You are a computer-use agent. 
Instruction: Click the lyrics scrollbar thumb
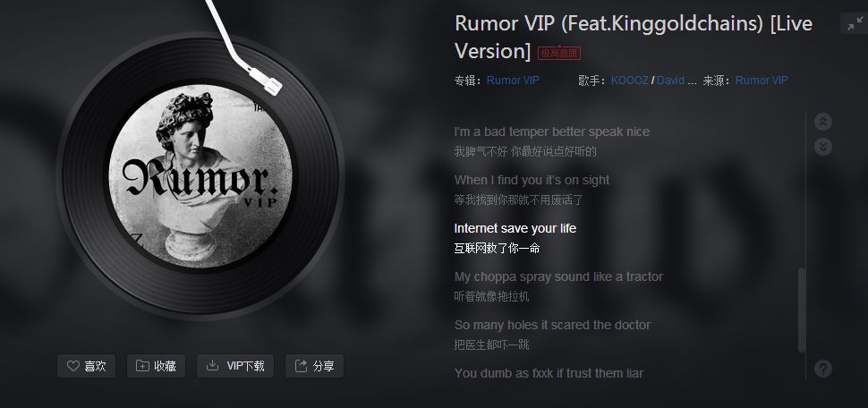[x=801, y=310]
